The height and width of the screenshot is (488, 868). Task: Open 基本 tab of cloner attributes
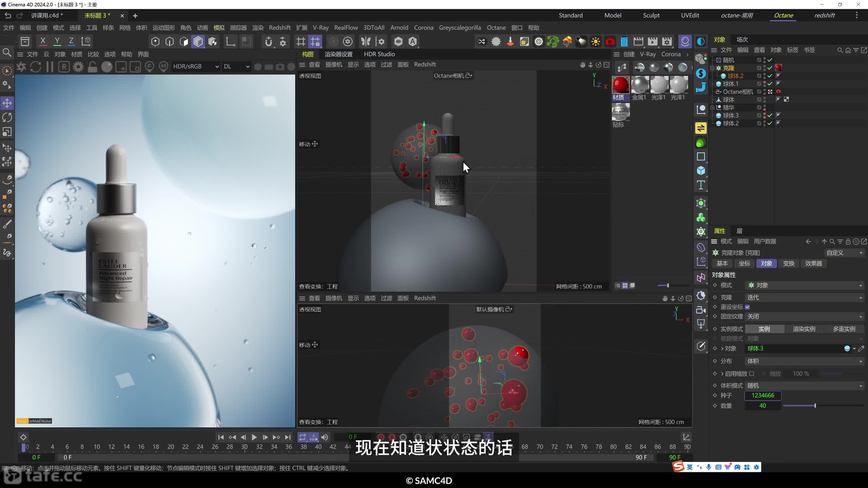tap(722, 263)
